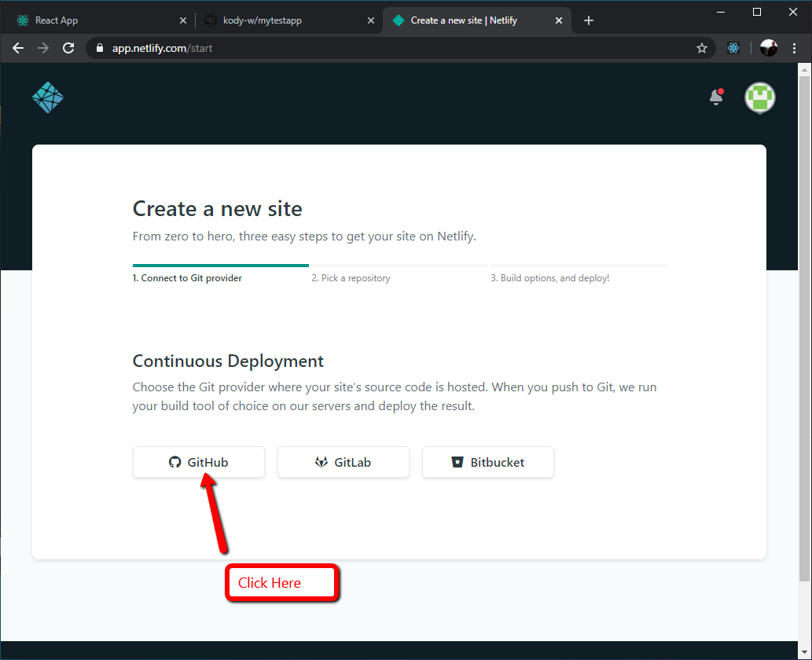Click the page vertical scrollbar thumb

(x=804, y=328)
